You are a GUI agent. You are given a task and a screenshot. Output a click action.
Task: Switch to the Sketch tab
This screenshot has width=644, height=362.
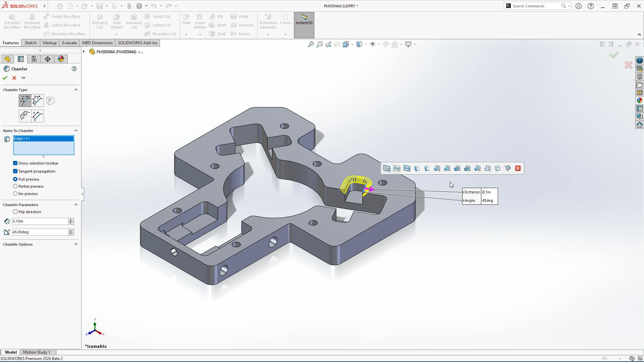pos(31,43)
